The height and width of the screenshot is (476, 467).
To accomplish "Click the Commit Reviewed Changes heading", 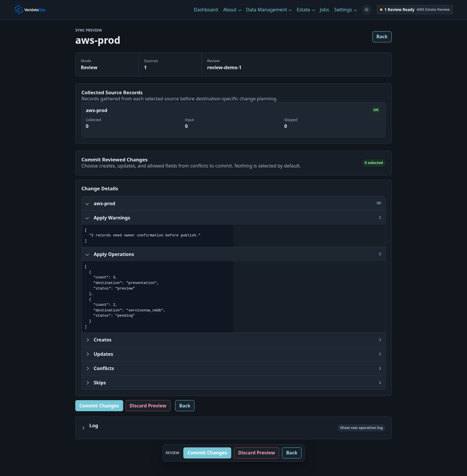I will click(x=114, y=160).
